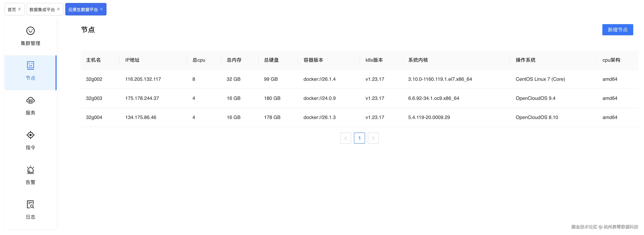
Task: Switch to the 首页 tab
Action: click(11, 10)
